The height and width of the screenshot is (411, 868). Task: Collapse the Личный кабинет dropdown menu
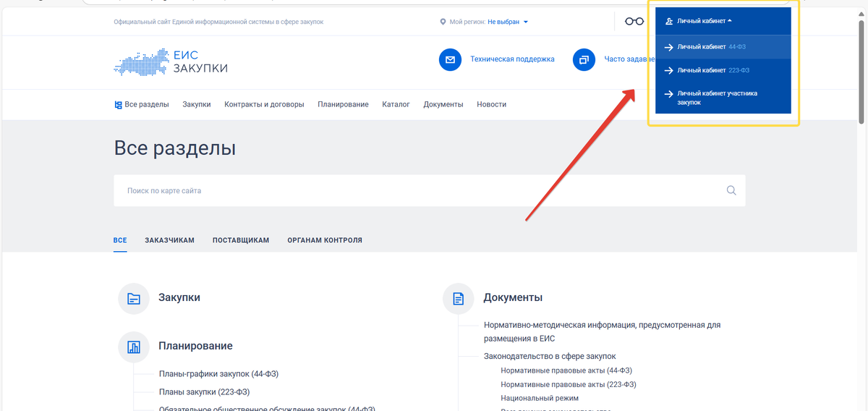(723, 21)
